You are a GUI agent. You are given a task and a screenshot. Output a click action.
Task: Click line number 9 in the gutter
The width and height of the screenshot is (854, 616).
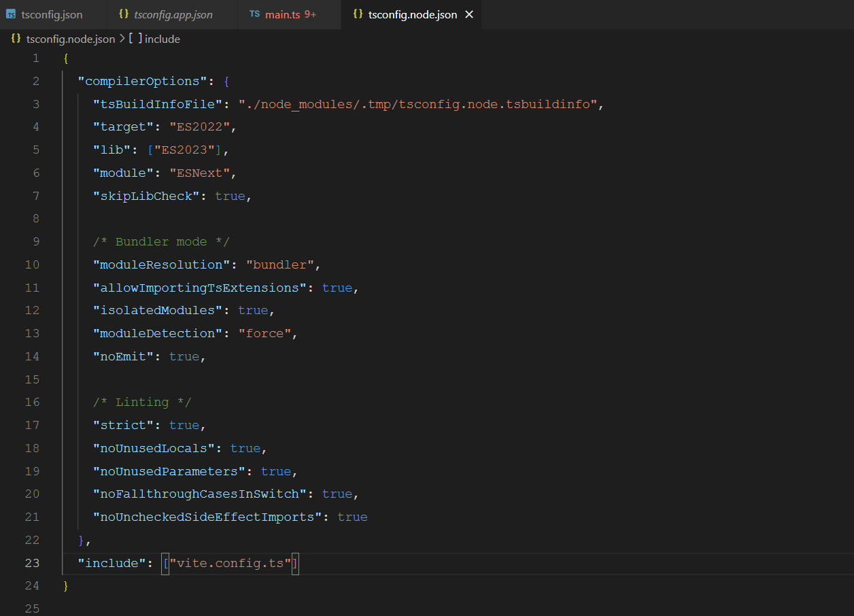(x=36, y=241)
